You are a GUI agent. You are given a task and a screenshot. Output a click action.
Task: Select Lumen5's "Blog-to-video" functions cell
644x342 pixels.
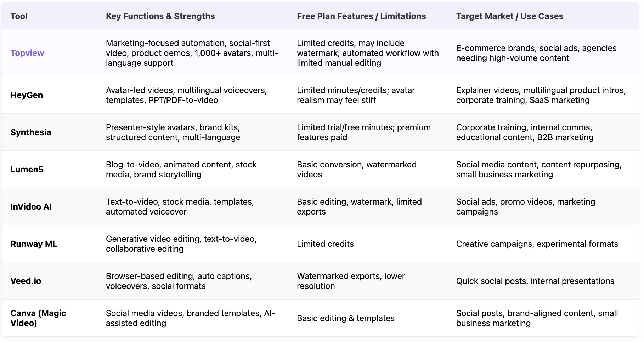coord(181,170)
